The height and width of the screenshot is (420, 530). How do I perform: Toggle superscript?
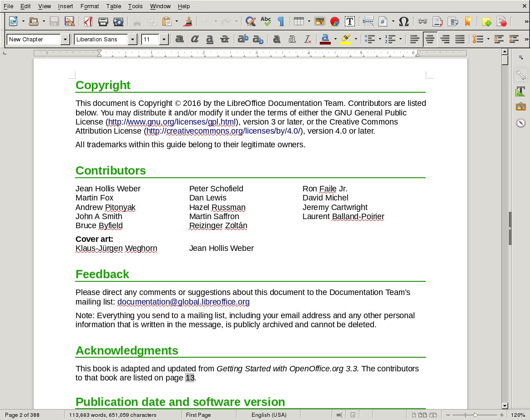pos(242,39)
